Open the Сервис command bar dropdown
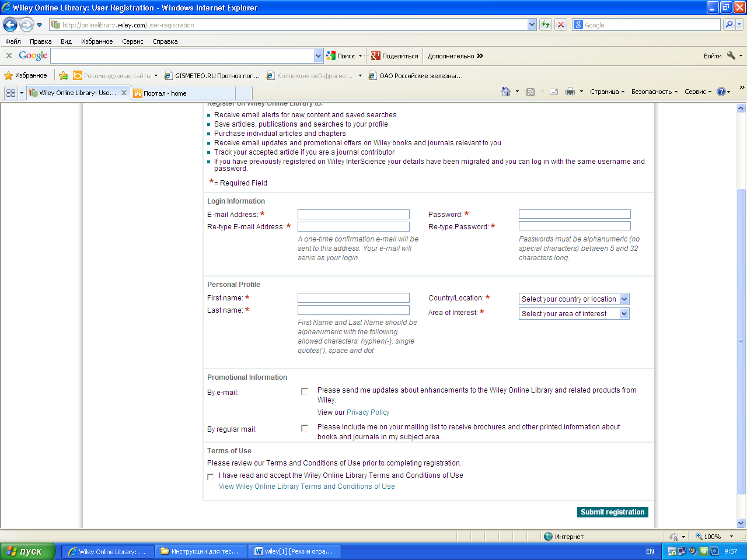 (x=698, y=92)
